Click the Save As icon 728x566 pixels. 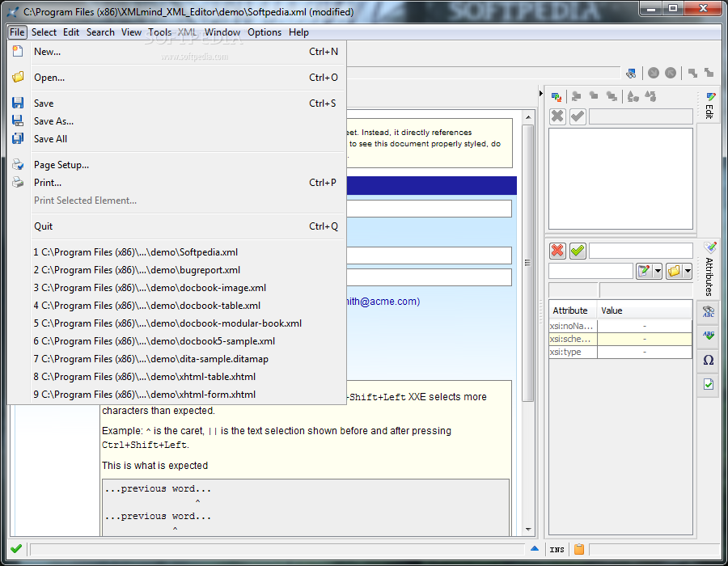pyautogui.click(x=18, y=120)
